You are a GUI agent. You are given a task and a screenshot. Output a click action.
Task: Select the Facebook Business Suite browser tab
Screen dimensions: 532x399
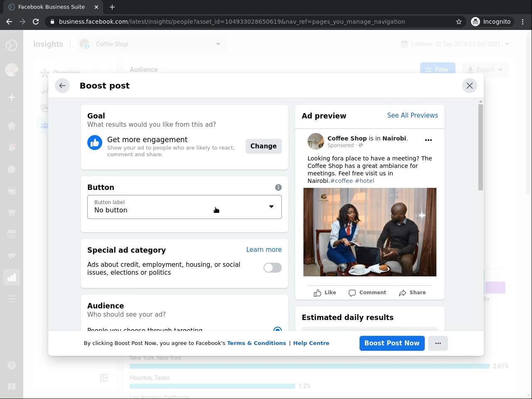[54, 7]
